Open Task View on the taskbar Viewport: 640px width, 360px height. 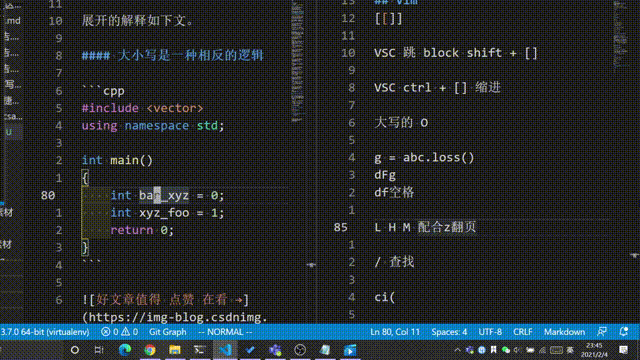[x=99, y=350]
